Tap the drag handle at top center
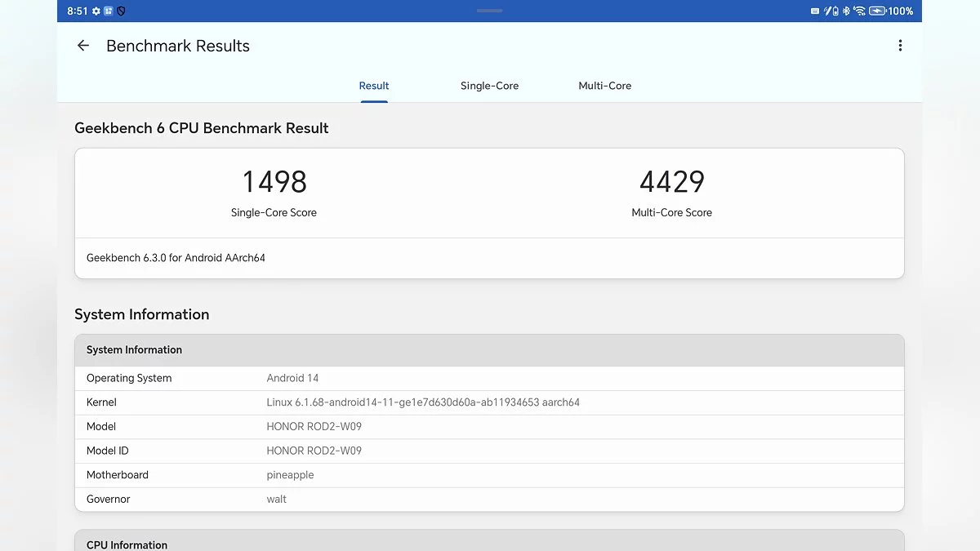Viewport: 980px width, 551px height. [489, 11]
